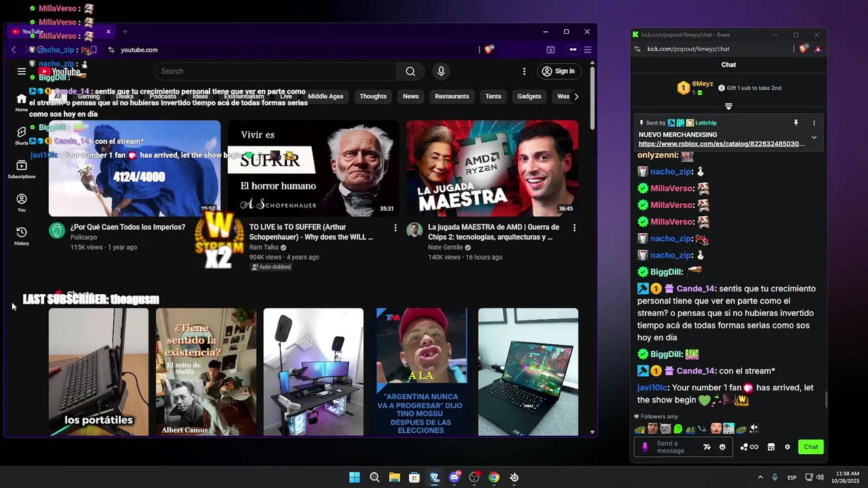Open Subscriptions in the YouTube sidebar
The image size is (868, 488).
[x=22, y=169]
